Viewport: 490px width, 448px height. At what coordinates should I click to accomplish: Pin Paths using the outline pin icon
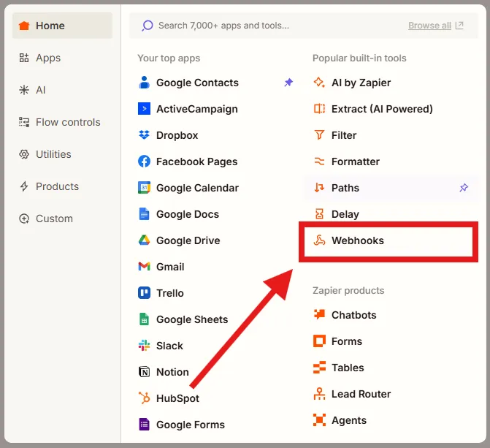click(464, 188)
